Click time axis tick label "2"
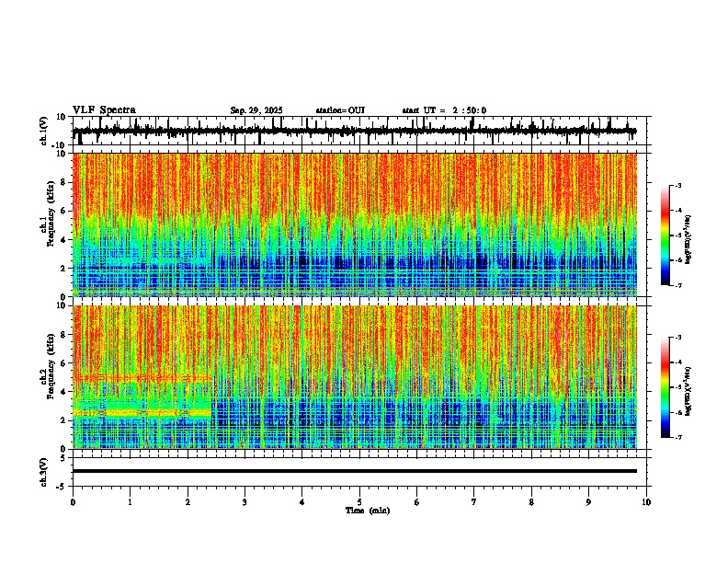The height and width of the screenshot is (563, 728). click(x=188, y=502)
